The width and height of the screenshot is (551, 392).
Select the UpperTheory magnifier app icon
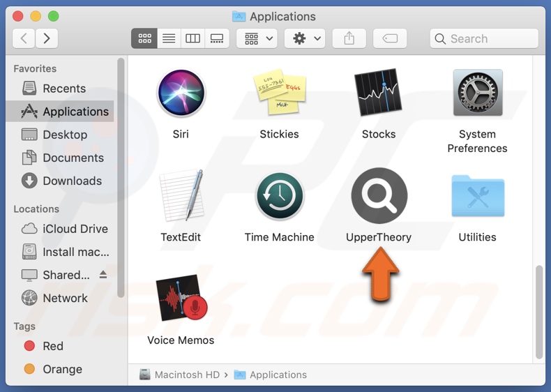(379, 195)
